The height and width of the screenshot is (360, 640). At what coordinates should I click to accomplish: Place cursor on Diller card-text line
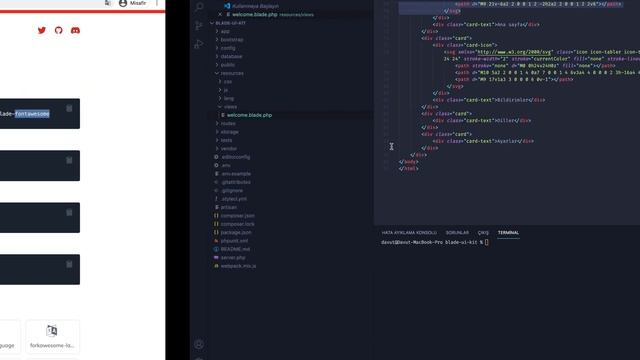482,120
